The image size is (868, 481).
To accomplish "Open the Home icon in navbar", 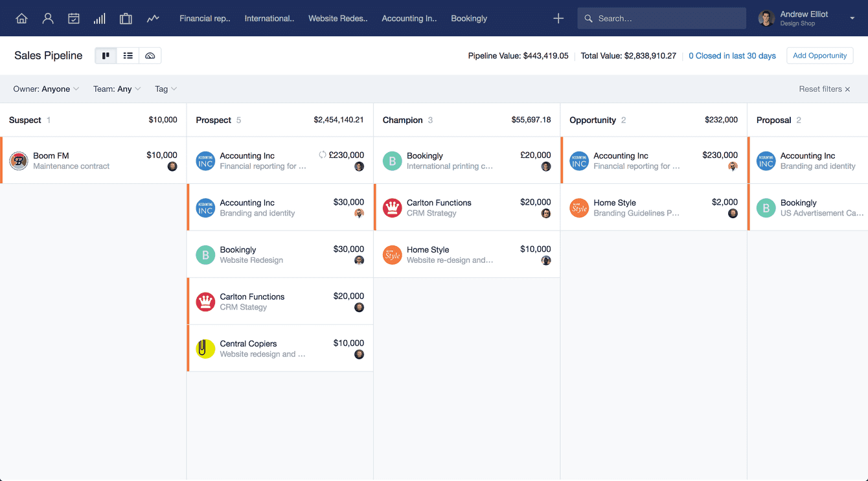I will (x=21, y=18).
